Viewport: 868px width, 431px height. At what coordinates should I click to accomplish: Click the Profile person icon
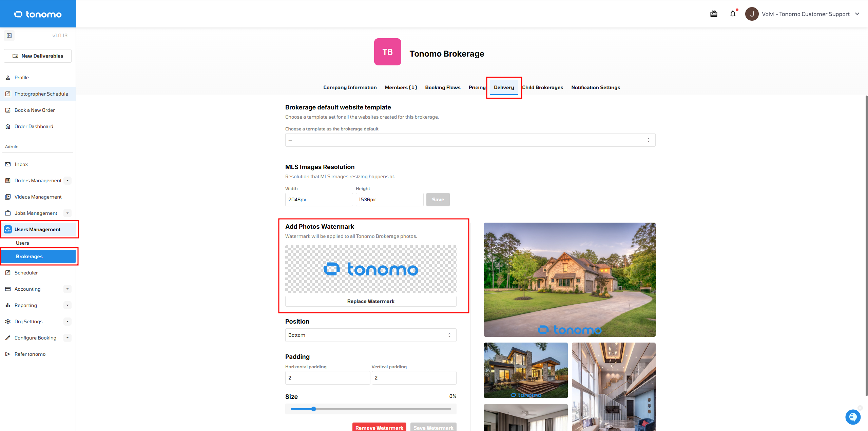(8, 78)
